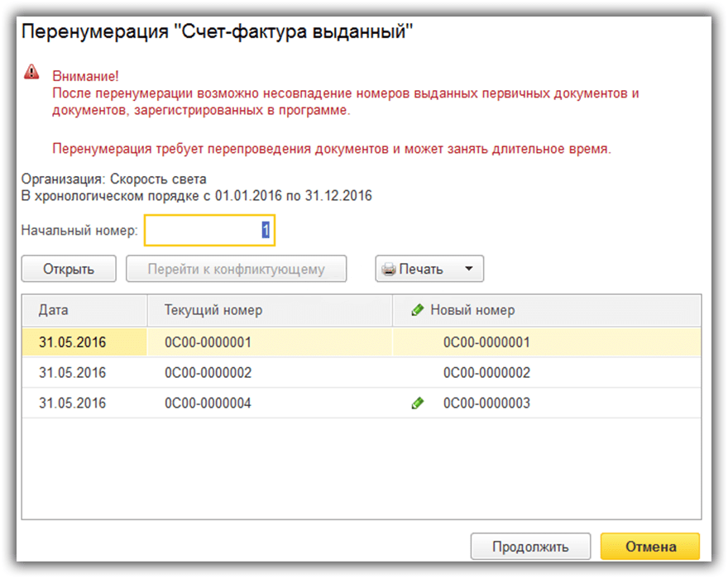Click pencil icon in Новый номер header

point(418,310)
